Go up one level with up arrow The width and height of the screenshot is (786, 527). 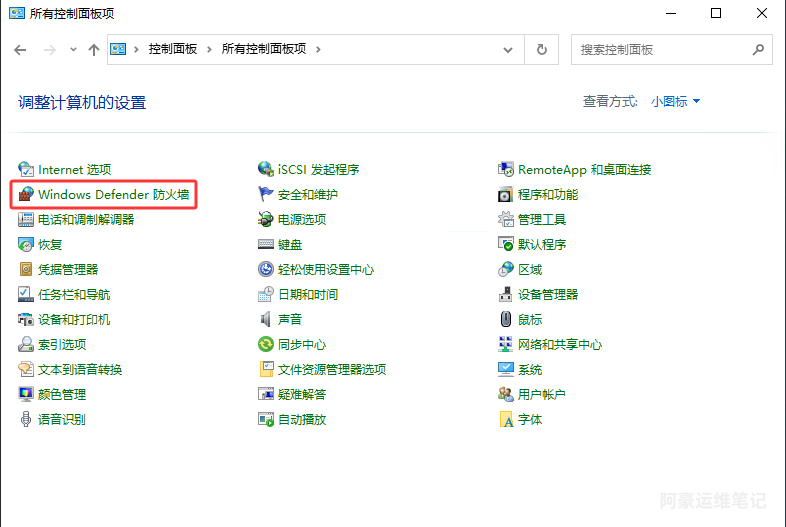(94, 49)
